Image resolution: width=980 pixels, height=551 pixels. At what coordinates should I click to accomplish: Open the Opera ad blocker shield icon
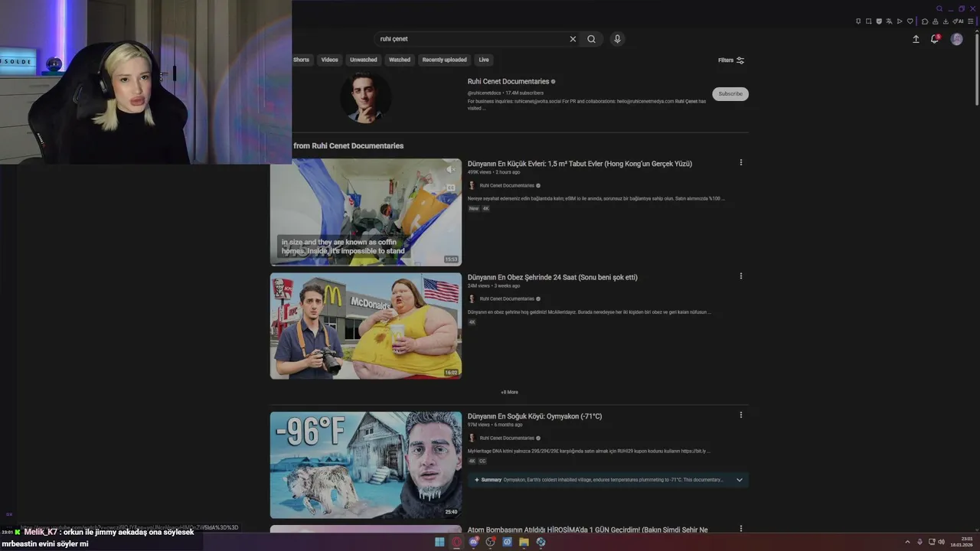coord(879,21)
